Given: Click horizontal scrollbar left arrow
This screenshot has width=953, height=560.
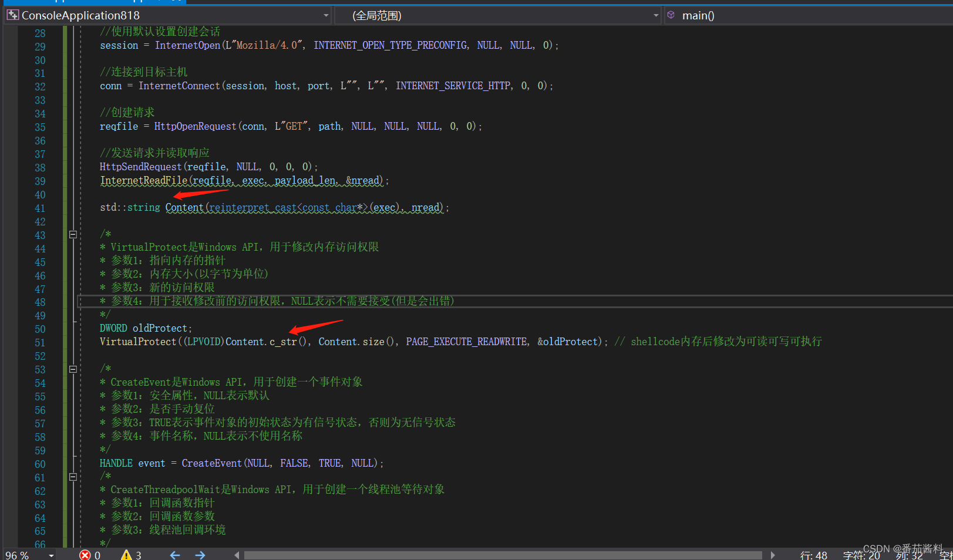Looking at the screenshot, I should (237, 555).
